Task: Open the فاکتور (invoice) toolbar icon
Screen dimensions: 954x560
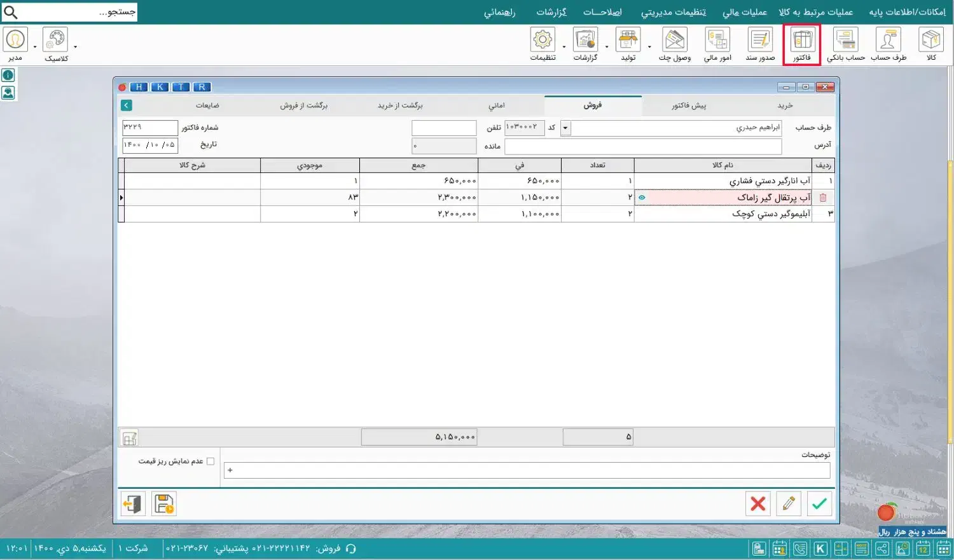Action: pos(801,41)
